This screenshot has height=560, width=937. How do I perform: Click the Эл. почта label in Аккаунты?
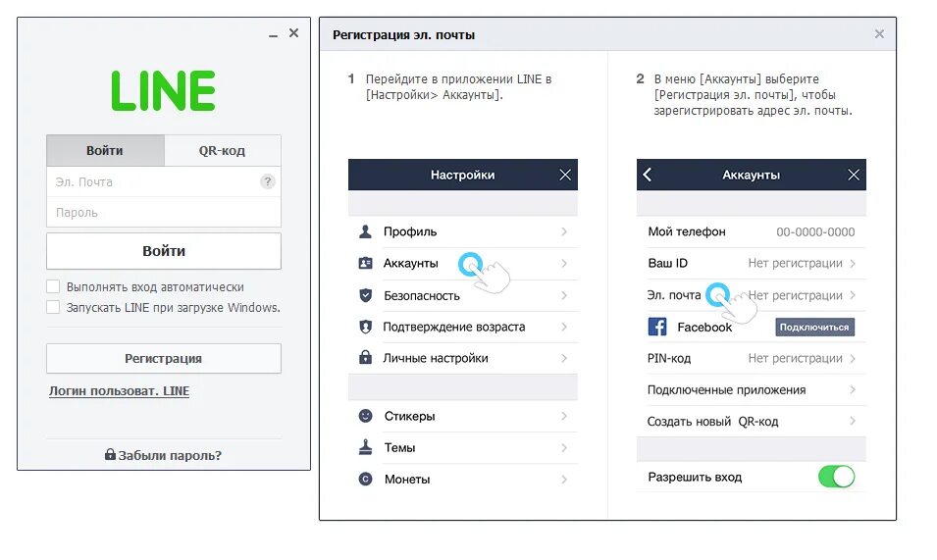[x=673, y=295]
